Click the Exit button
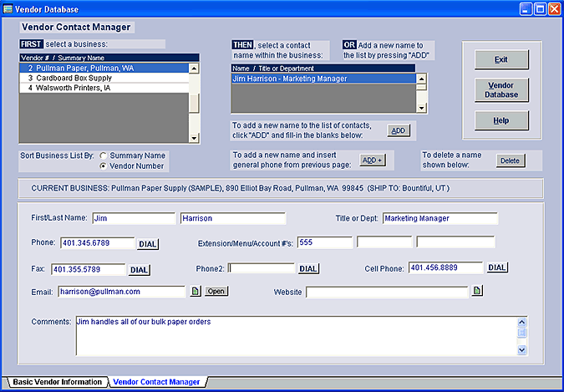The width and height of the screenshot is (564, 392). click(x=501, y=59)
